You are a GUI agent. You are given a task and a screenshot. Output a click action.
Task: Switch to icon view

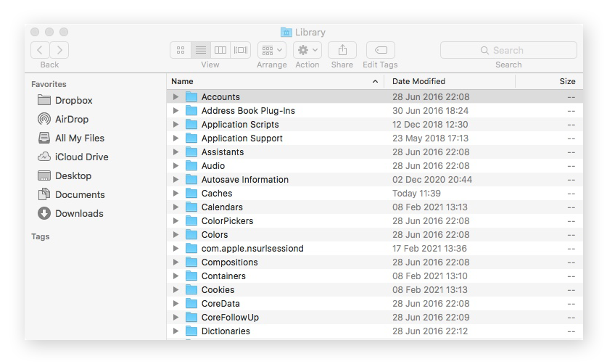(x=181, y=50)
